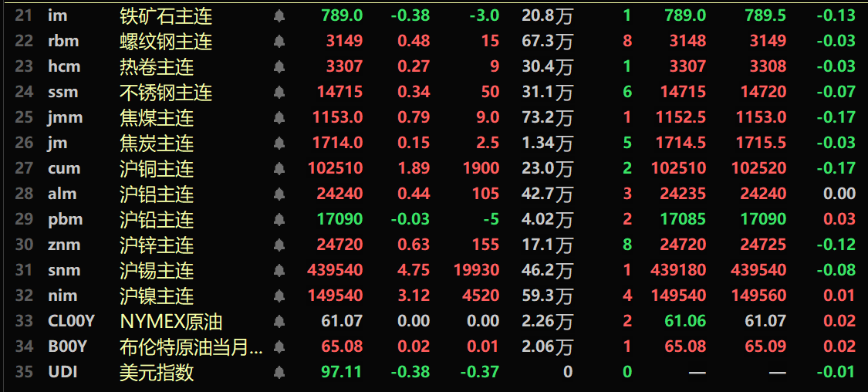Select the pbm contract code
The height and width of the screenshot is (392, 868).
63,220
